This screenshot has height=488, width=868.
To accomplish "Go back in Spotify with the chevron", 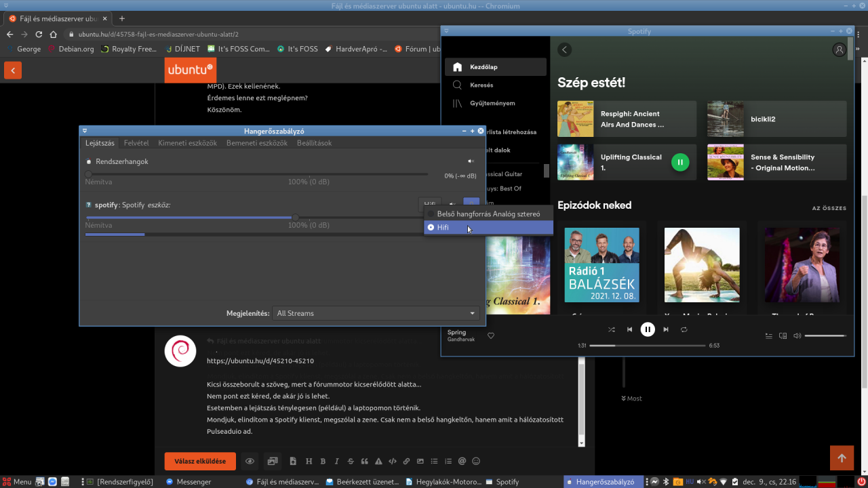I will [x=564, y=49].
